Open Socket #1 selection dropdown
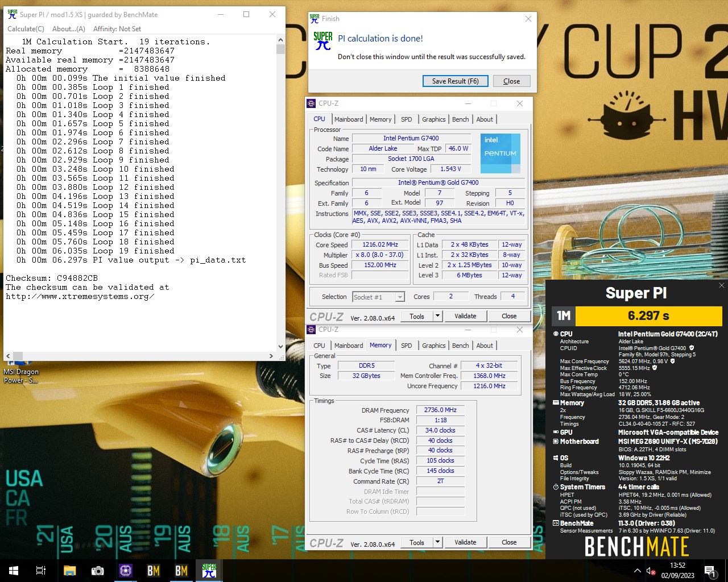This screenshot has height=582, width=728. point(378,297)
